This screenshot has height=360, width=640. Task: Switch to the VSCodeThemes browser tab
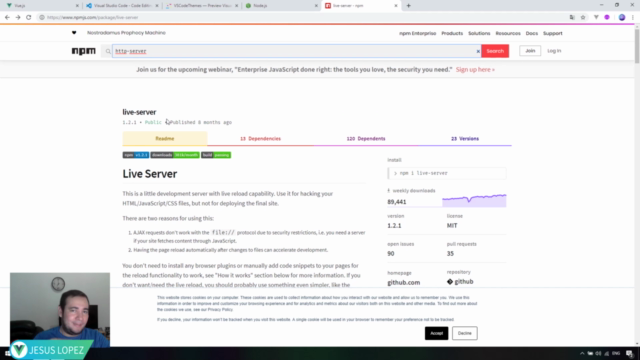[x=202, y=6]
